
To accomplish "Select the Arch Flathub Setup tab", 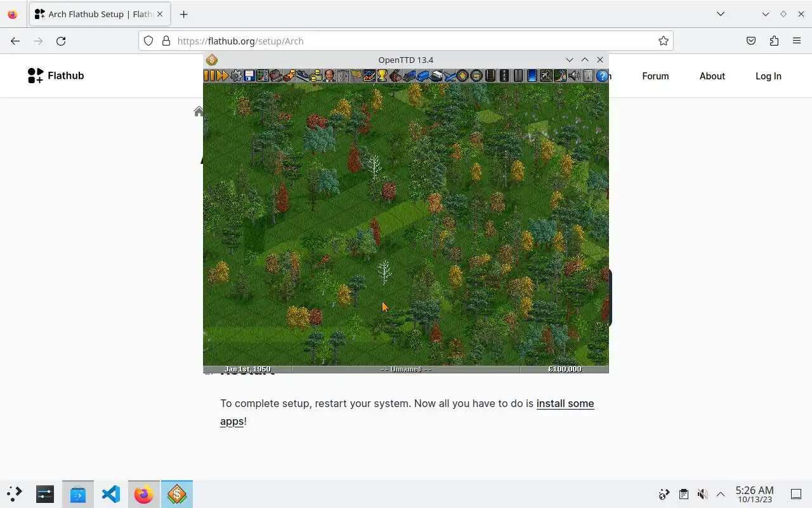I will (98, 14).
